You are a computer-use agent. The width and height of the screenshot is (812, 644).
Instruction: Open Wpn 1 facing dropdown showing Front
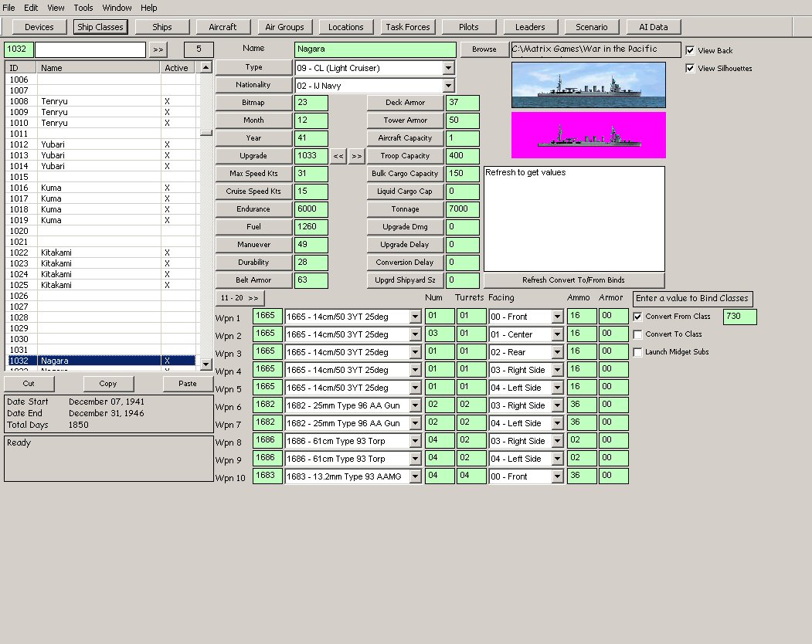(557, 317)
